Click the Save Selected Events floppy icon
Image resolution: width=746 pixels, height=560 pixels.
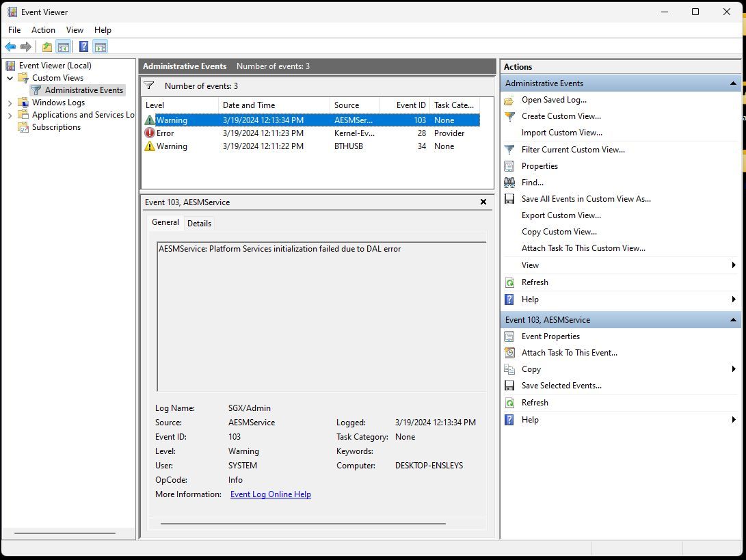pos(509,386)
